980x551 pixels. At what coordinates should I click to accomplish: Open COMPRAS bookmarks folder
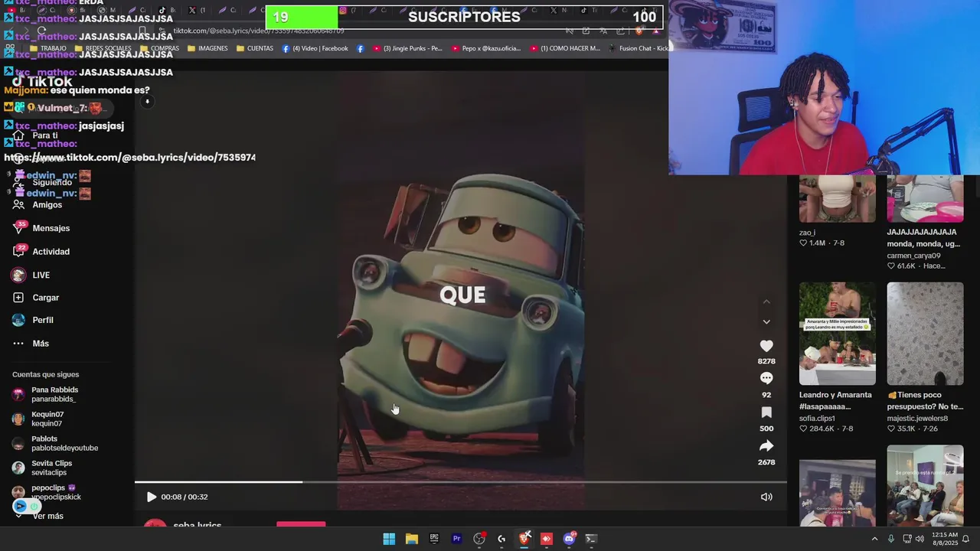[x=159, y=48]
